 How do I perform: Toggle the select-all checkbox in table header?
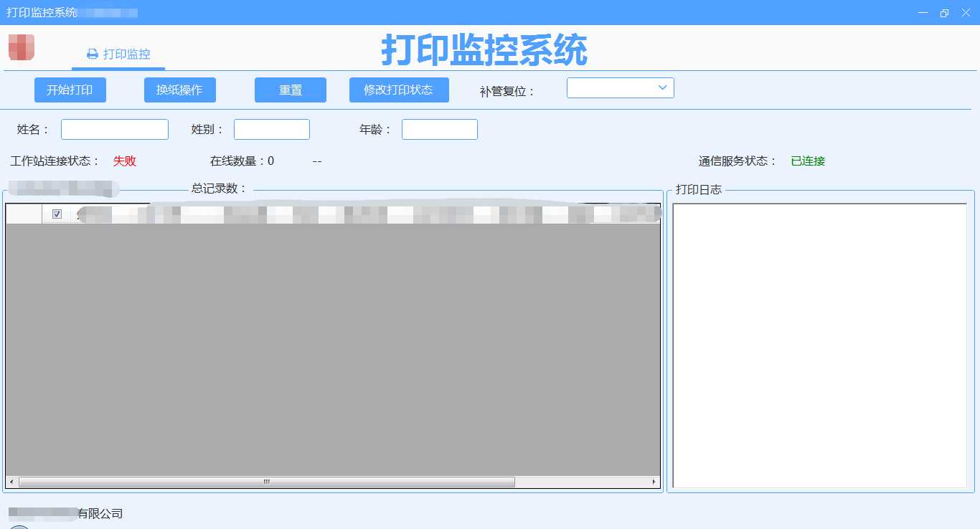point(57,214)
